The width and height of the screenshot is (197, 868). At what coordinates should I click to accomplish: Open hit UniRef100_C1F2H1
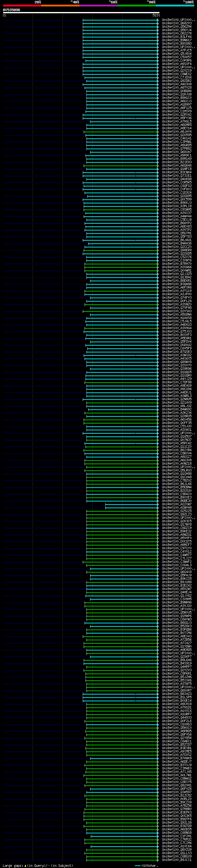[177, 836]
